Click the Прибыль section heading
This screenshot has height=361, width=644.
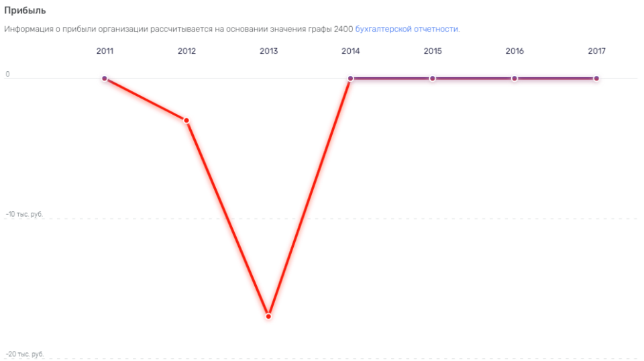point(25,11)
